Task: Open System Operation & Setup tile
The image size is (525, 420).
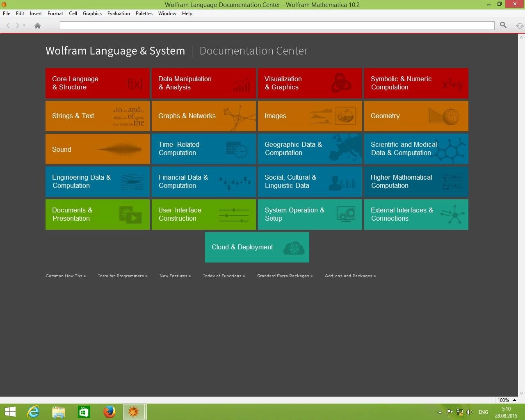Action: (310, 215)
